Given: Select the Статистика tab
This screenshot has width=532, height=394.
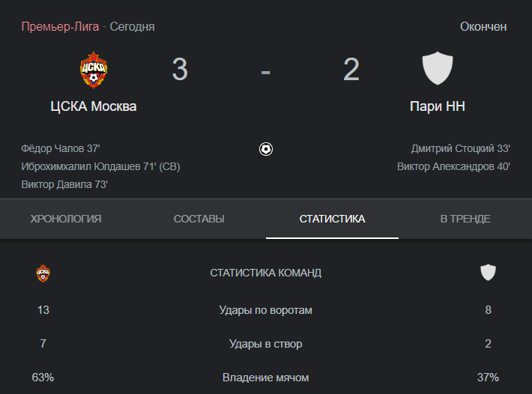Looking at the screenshot, I should 332,219.
